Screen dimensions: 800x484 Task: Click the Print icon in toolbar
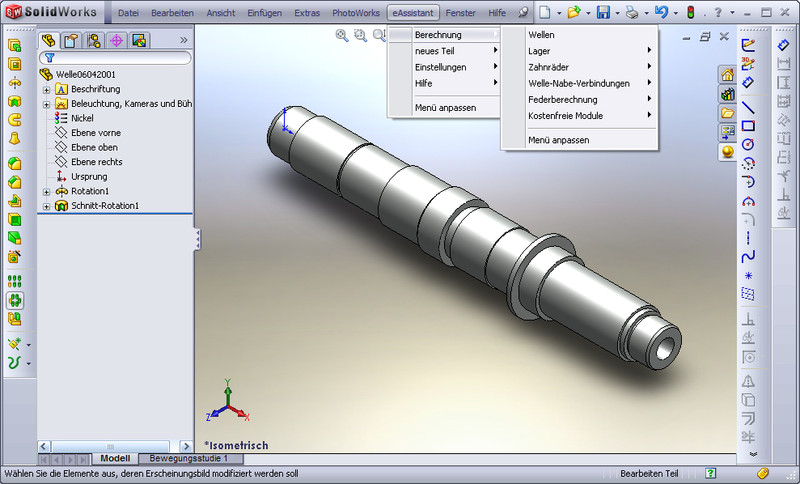[631, 13]
